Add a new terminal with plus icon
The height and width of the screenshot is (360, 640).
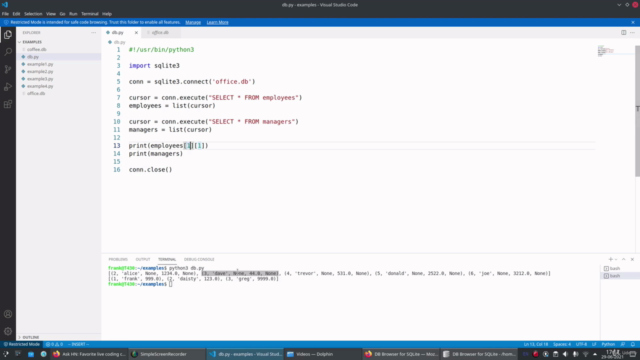click(610, 259)
